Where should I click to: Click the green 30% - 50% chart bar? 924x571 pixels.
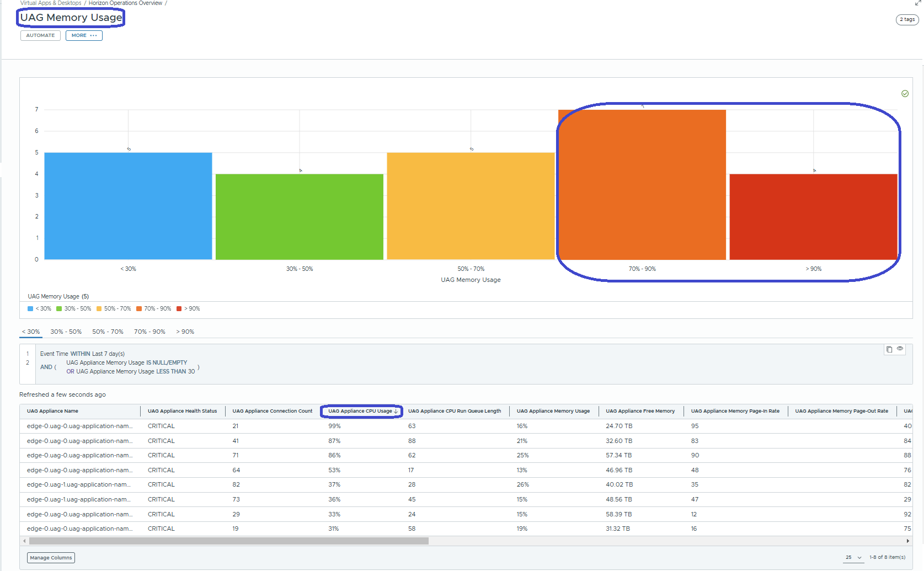[300, 217]
